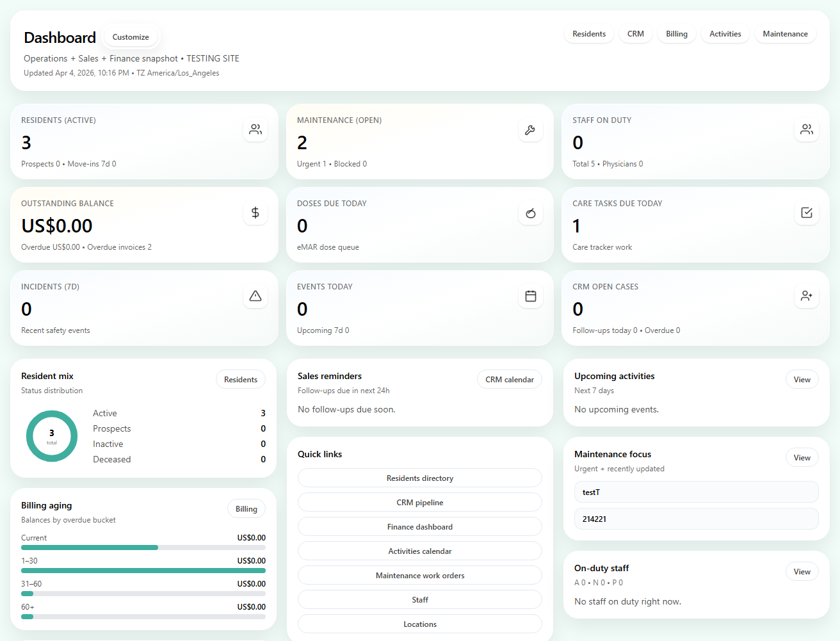
Task: Click the resident mix donut chart
Action: click(x=52, y=436)
